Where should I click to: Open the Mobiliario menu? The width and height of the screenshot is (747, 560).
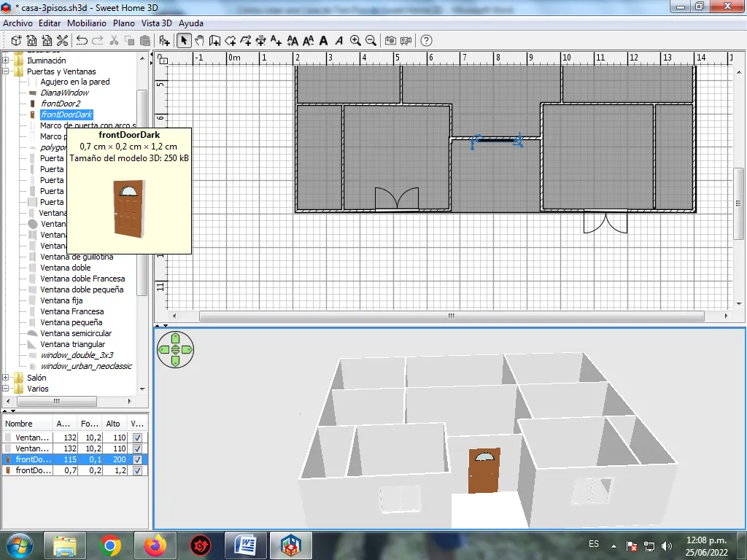tap(87, 23)
